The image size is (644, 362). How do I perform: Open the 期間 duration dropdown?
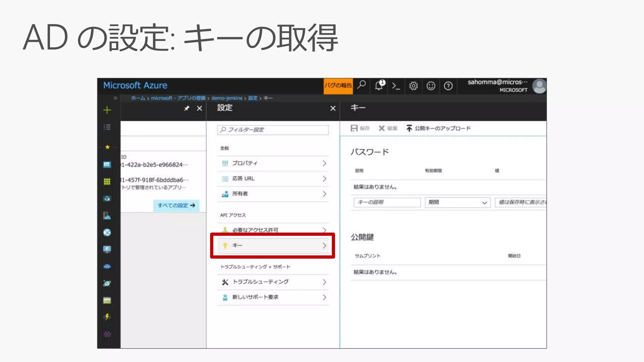pyautogui.click(x=457, y=202)
